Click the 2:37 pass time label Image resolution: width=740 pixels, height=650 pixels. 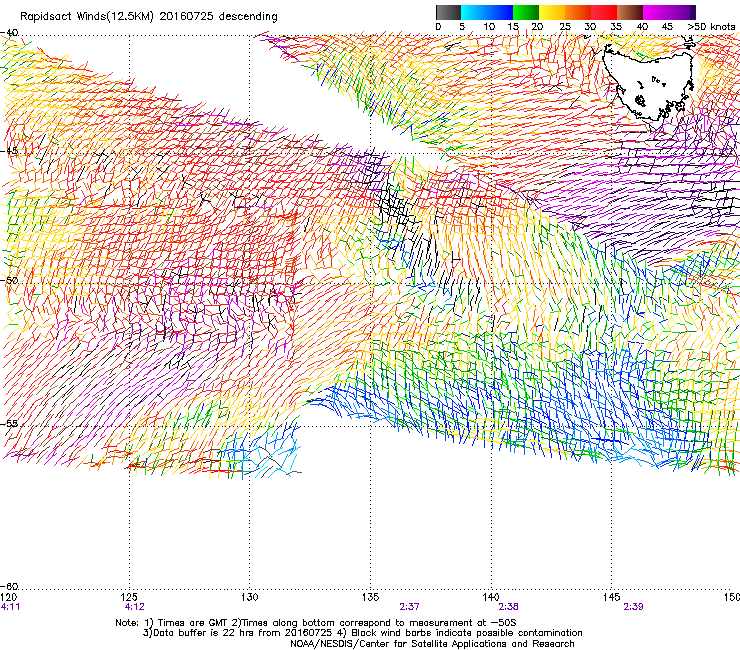pyautogui.click(x=409, y=607)
